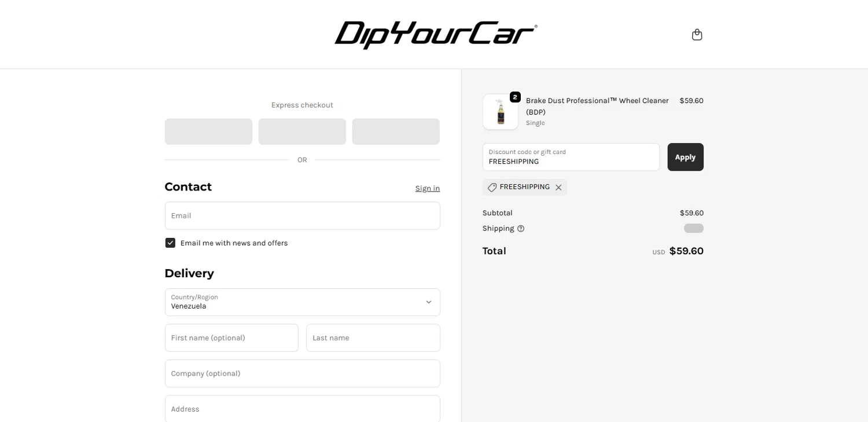Click the third express checkout button
Screen dimensions: 868x422
click(x=396, y=131)
